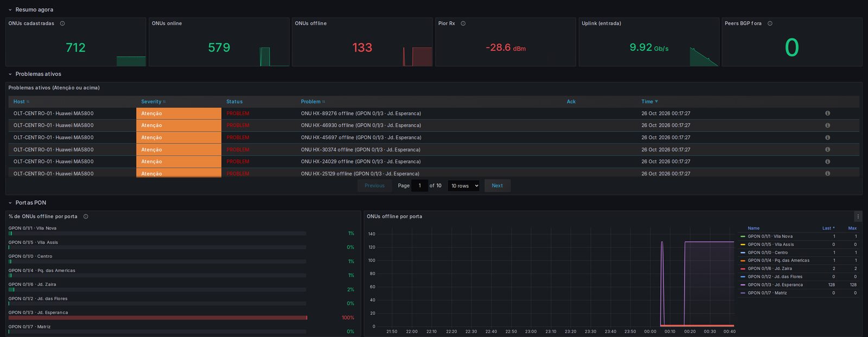Toggle GPON 0/1/6 · Jd. Zaira legend series
The width and height of the screenshot is (868, 337).
tap(770, 269)
